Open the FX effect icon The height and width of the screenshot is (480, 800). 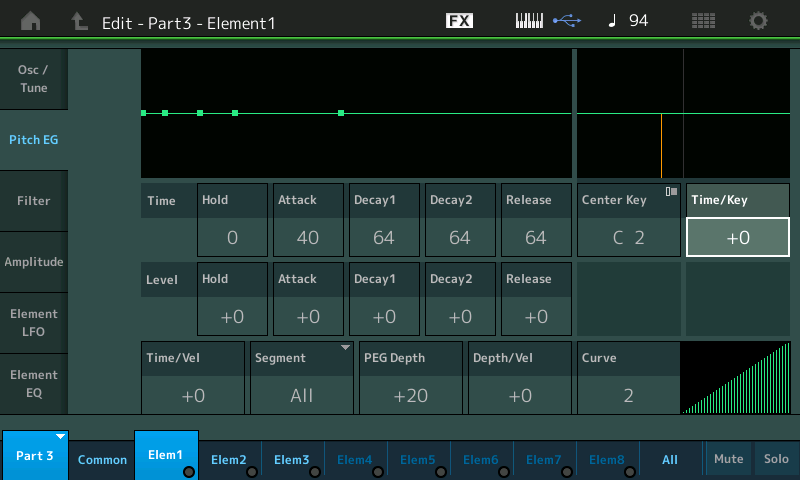pyautogui.click(x=459, y=20)
